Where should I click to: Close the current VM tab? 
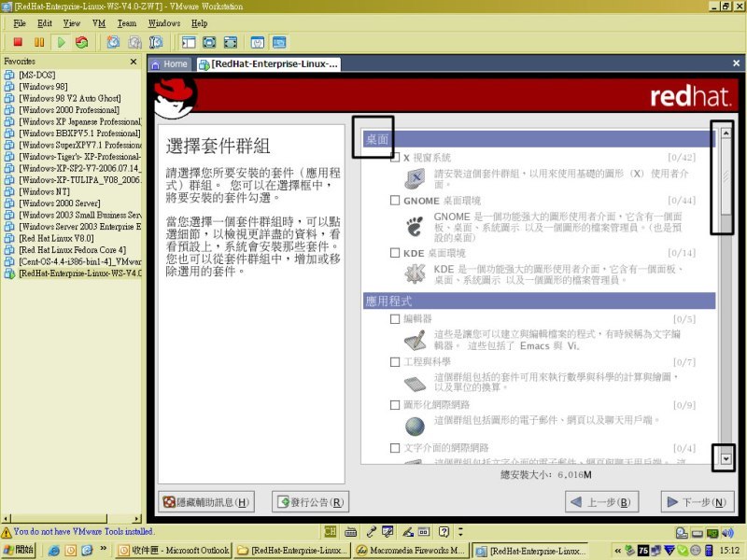736,63
